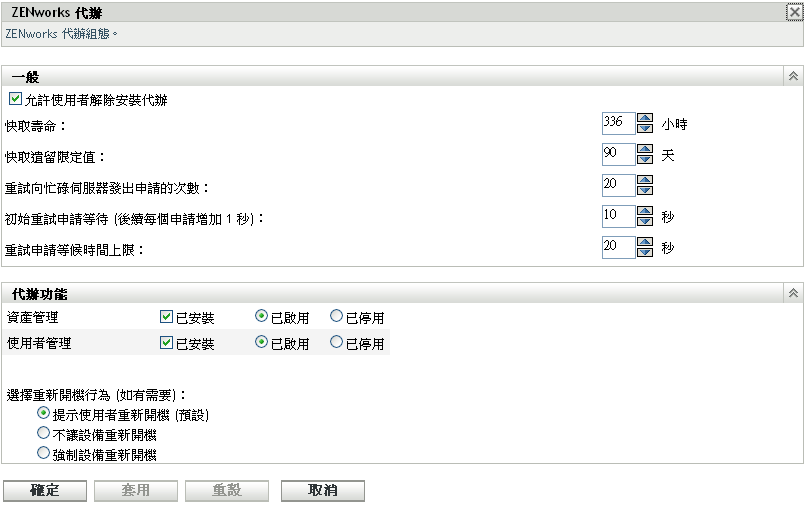
Task: Close the ZENworks 代辦 dialog
Action: point(794,12)
